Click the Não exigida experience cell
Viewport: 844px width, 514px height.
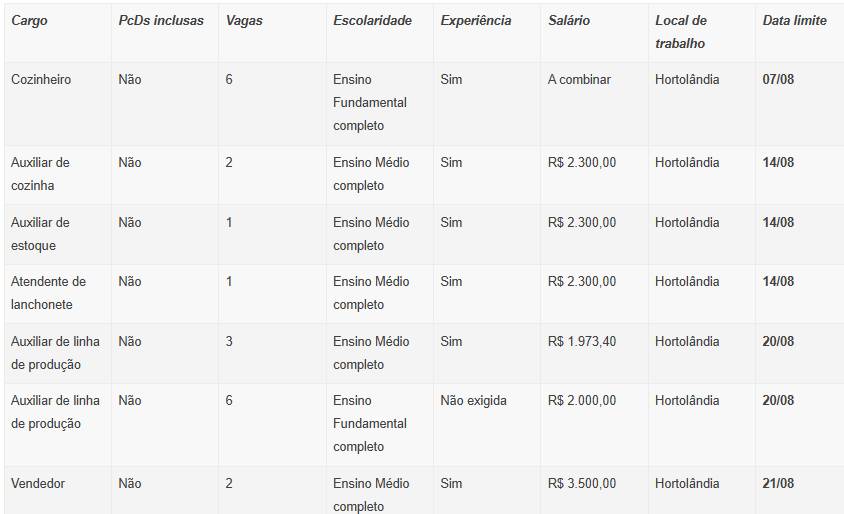click(473, 400)
